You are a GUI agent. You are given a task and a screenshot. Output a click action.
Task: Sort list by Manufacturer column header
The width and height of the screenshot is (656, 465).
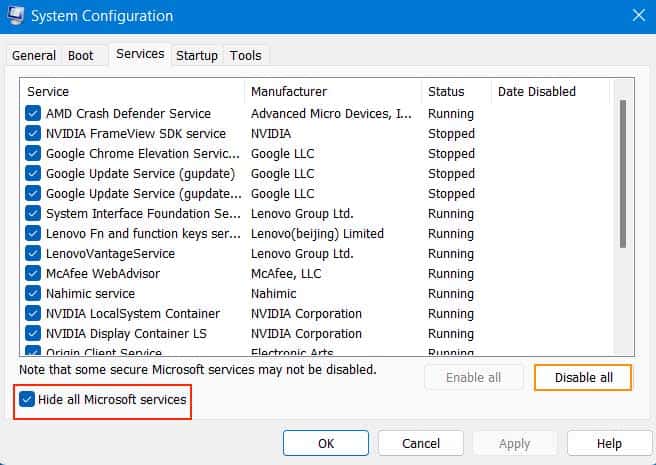pyautogui.click(x=332, y=92)
